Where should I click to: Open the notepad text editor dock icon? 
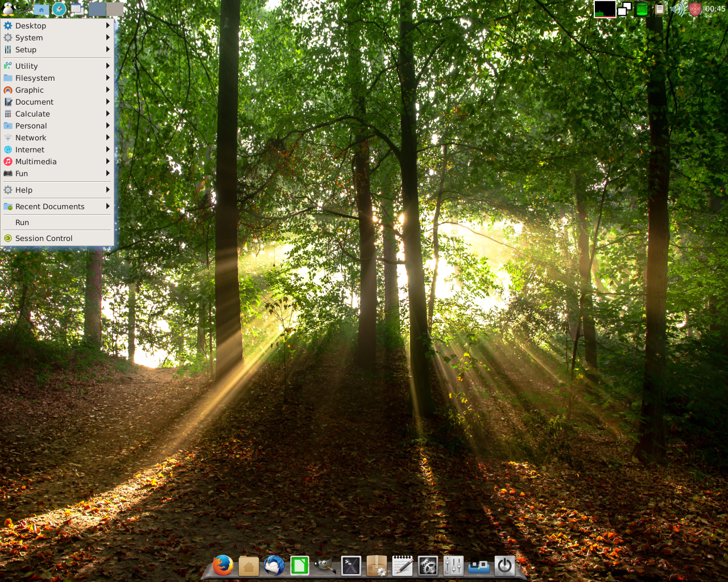point(402,566)
